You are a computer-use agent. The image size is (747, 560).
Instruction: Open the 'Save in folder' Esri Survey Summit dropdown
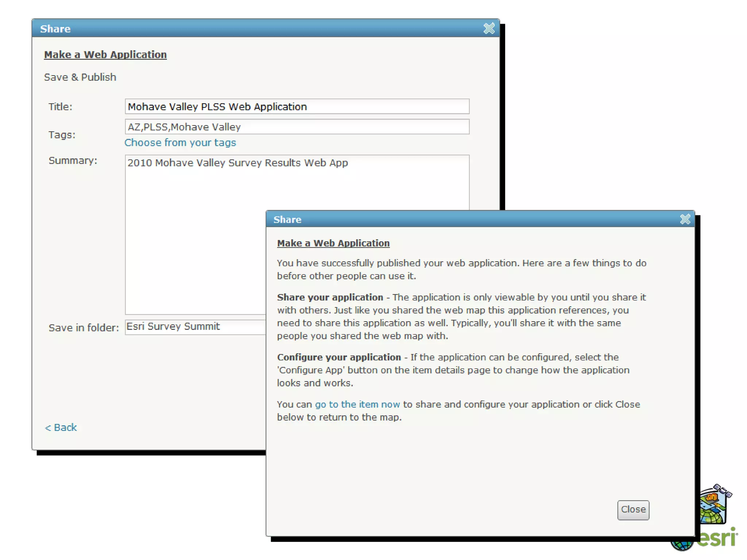(x=195, y=327)
